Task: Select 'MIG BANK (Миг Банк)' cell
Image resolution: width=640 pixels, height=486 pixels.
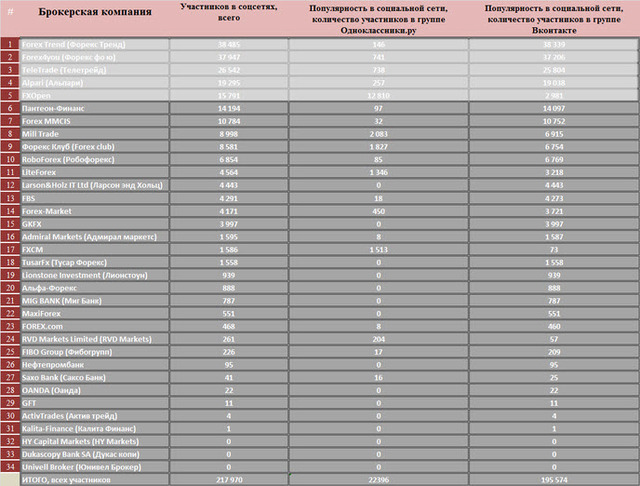Action: [x=95, y=301]
